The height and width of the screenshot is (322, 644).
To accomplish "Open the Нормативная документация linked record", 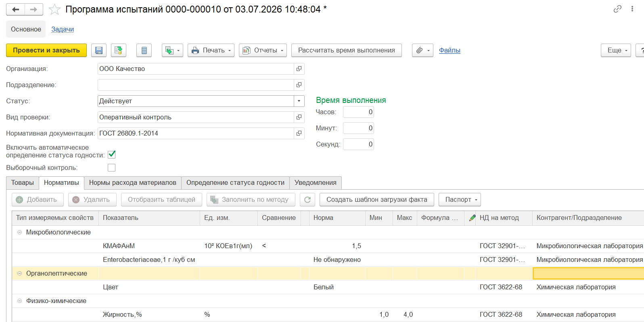I will click(299, 134).
